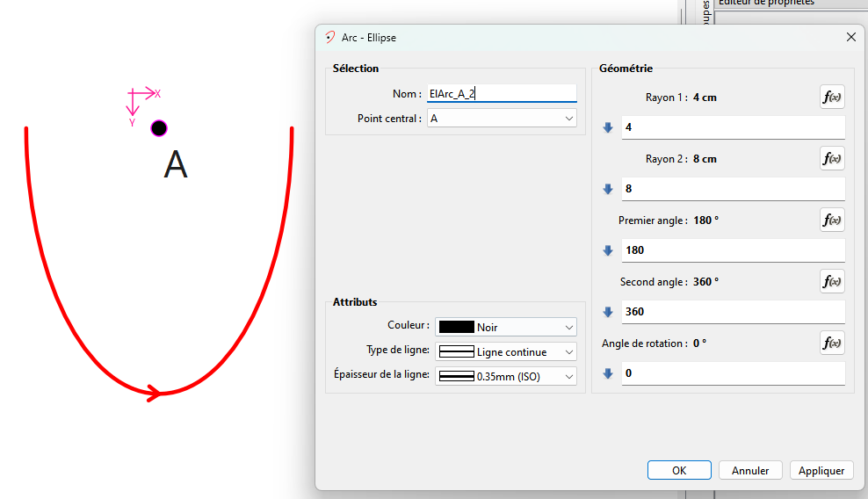This screenshot has height=499, width=868.
Task: Open the Couleur dropdown list
Action: [568, 328]
